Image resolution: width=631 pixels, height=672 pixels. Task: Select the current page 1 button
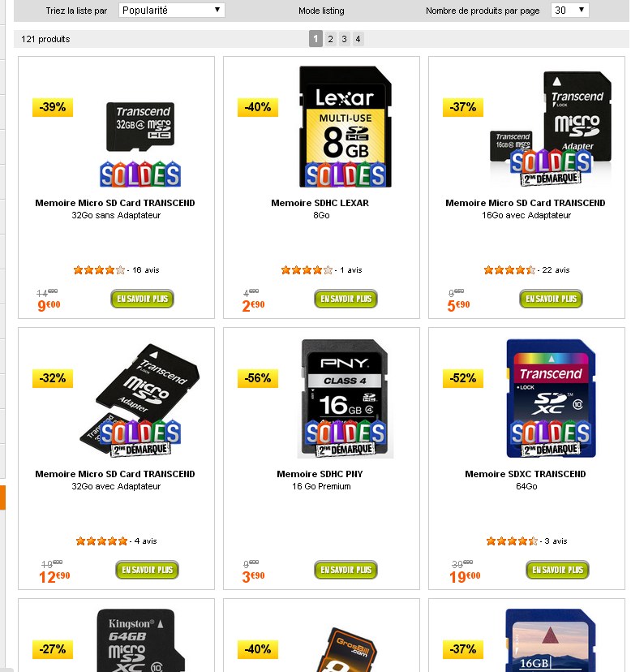(x=315, y=39)
